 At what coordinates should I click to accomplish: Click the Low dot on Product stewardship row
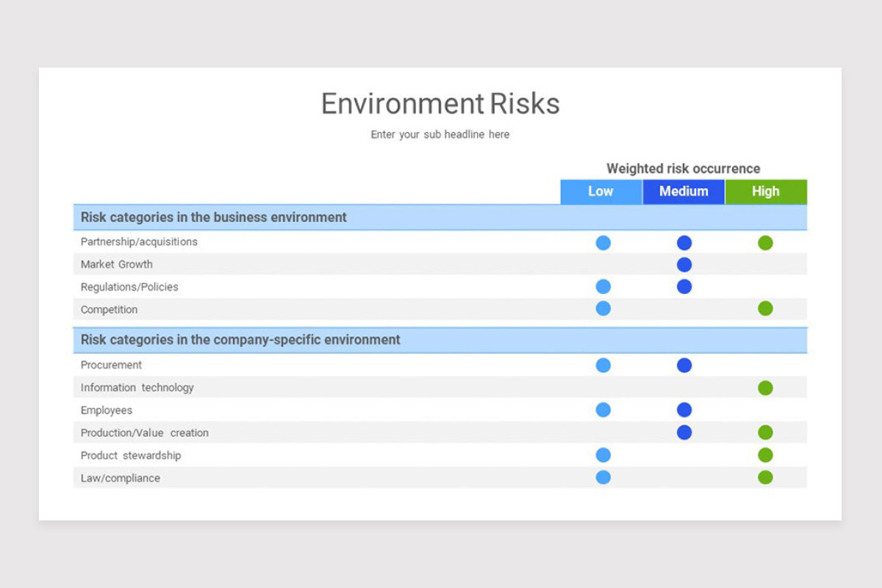coord(603,455)
